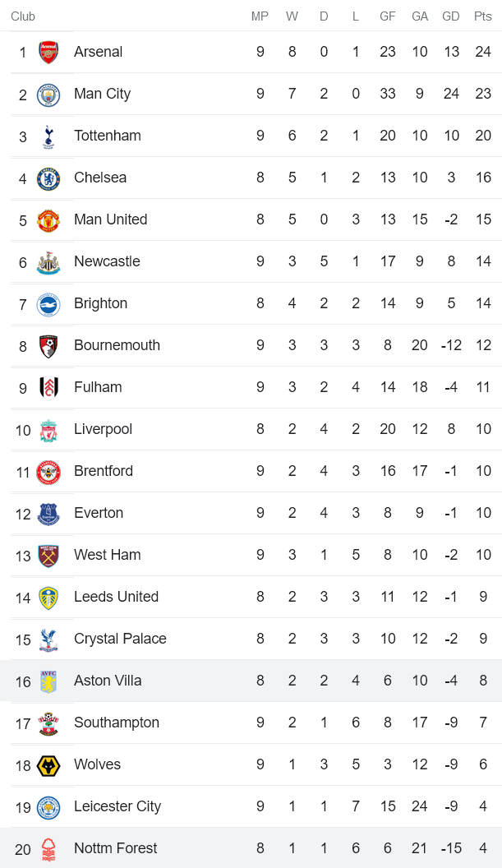Click the Chelsea club crest
Viewport: 502px width, 868px height.
pos(48,178)
